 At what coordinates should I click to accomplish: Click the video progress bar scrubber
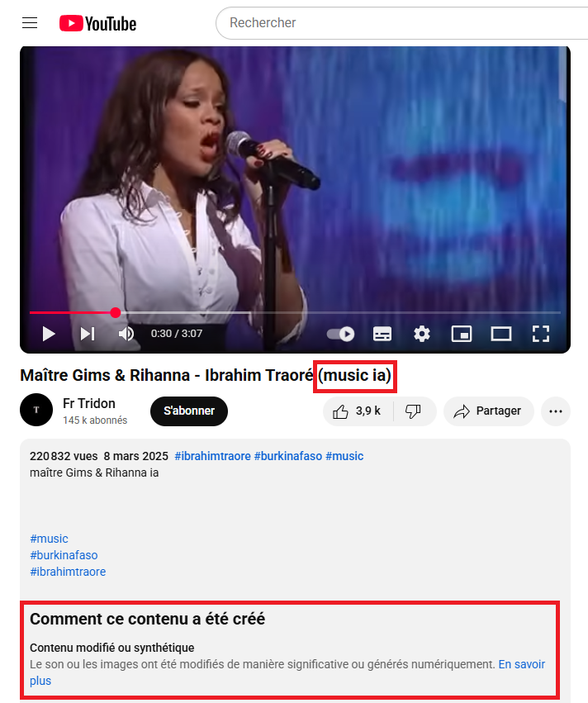[x=116, y=312]
